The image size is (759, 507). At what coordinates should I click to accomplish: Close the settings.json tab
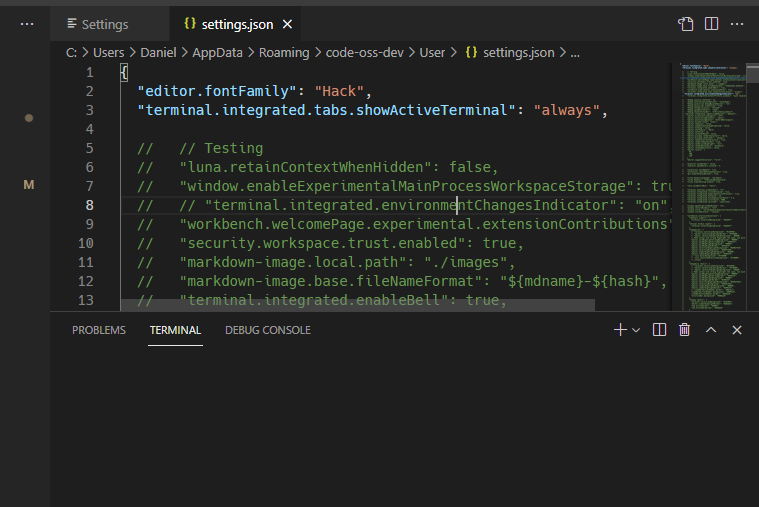click(x=288, y=24)
